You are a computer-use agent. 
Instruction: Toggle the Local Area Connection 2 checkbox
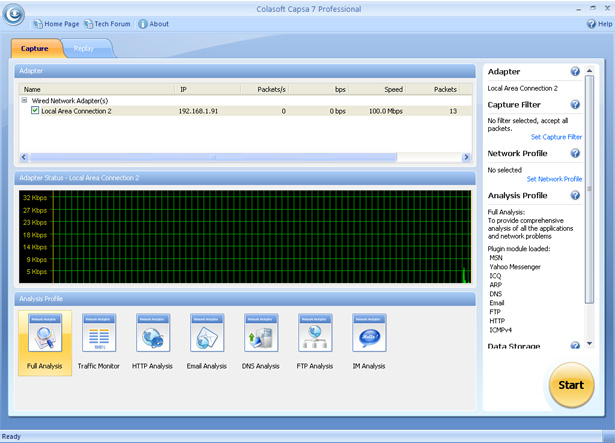click(x=35, y=111)
